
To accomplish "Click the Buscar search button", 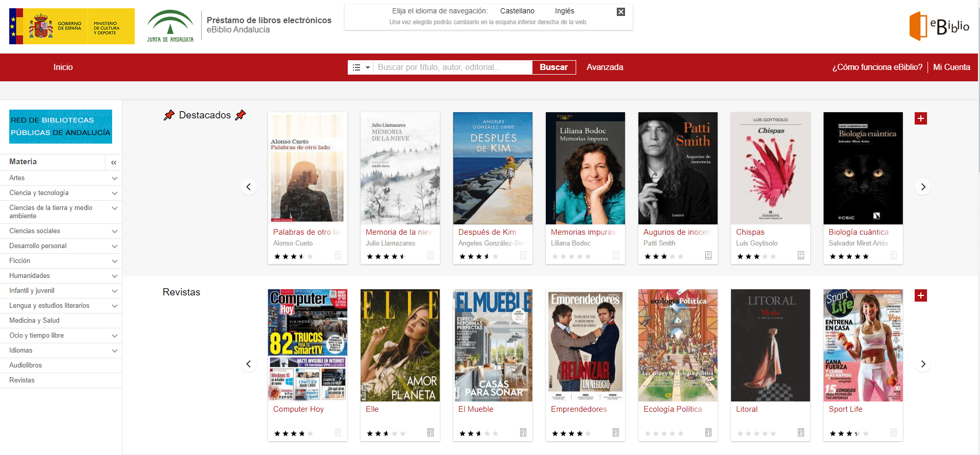I will [x=554, y=67].
